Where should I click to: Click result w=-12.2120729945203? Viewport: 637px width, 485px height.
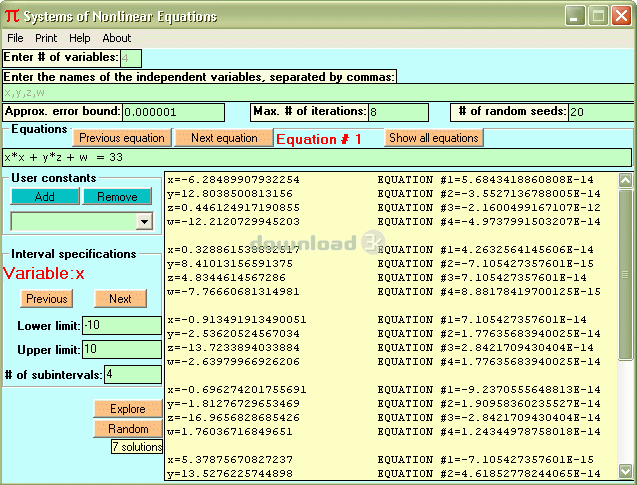(233, 222)
